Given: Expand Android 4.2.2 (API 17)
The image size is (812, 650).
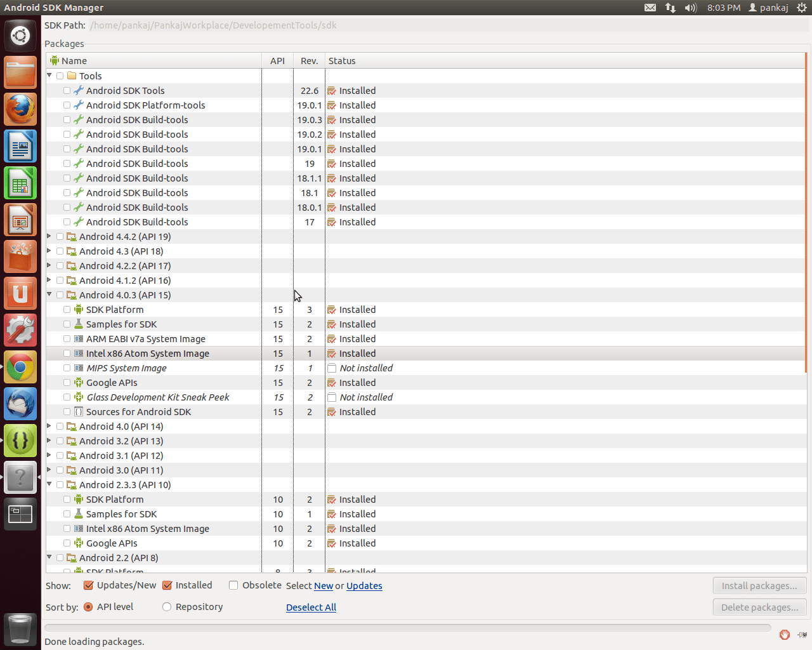Looking at the screenshot, I should tap(49, 265).
